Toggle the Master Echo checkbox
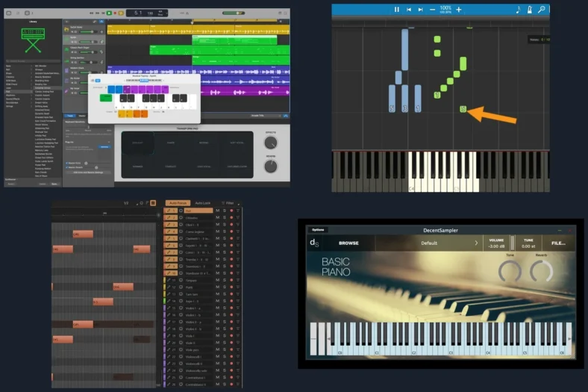588x392 pixels. click(67, 164)
